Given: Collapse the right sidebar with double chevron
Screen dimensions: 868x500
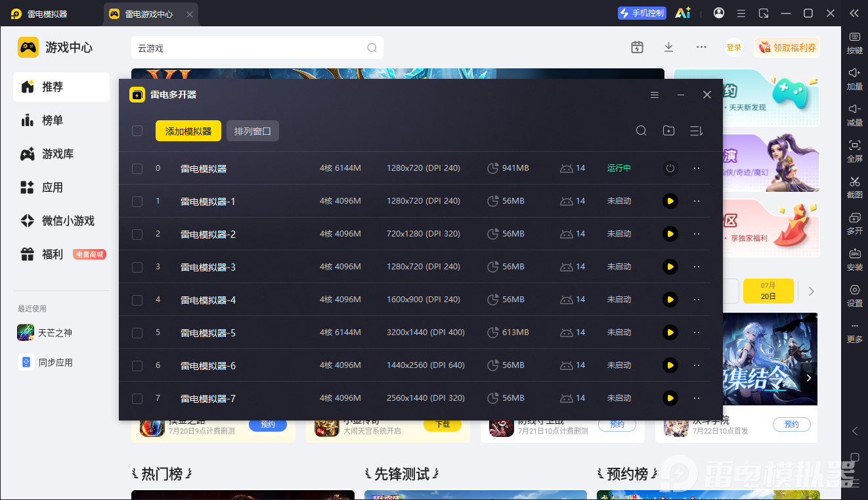Looking at the screenshot, I should [x=854, y=13].
